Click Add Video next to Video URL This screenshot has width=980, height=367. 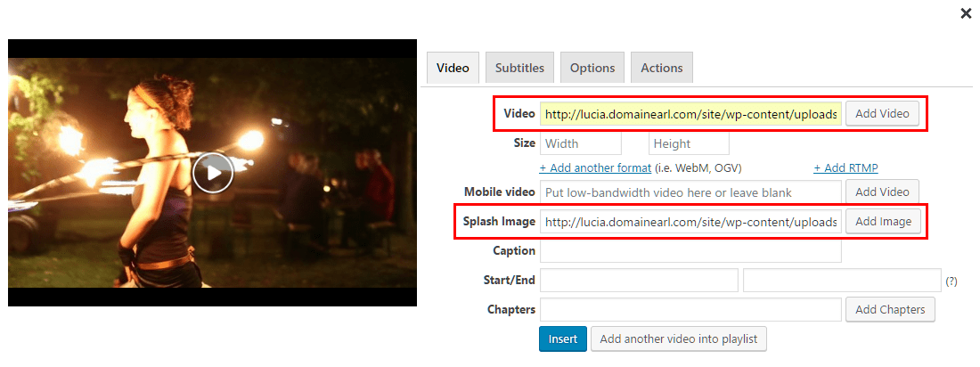(883, 114)
